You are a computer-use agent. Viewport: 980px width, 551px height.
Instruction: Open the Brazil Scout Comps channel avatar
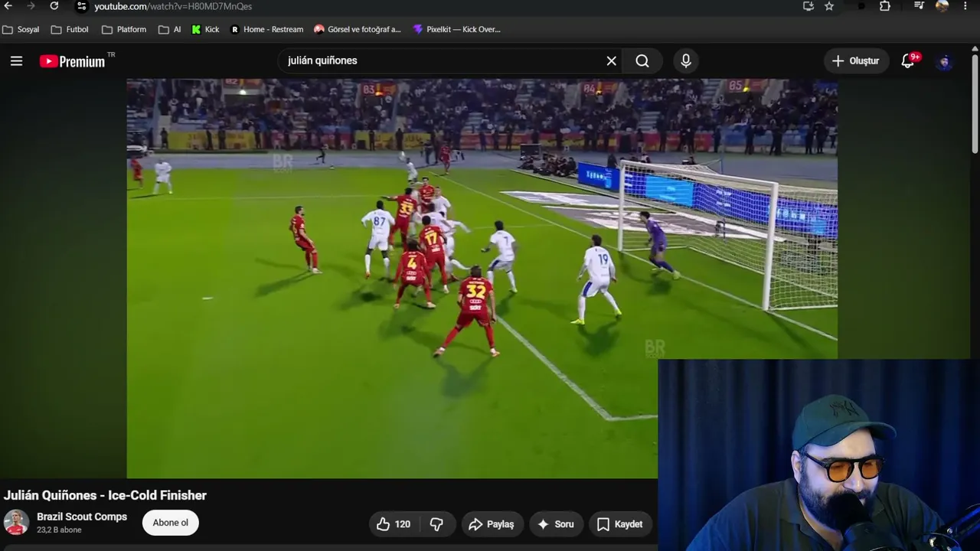16,523
